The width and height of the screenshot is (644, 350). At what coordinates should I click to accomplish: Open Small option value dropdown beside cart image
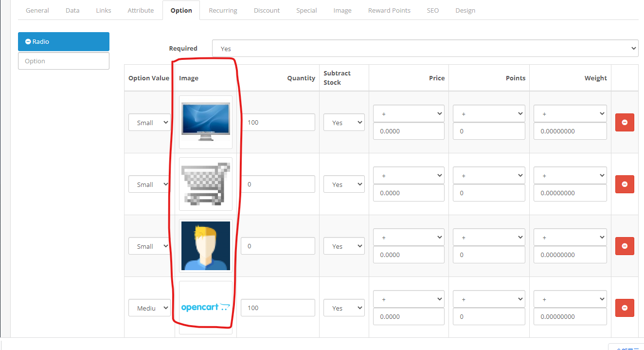pos(149,184)
